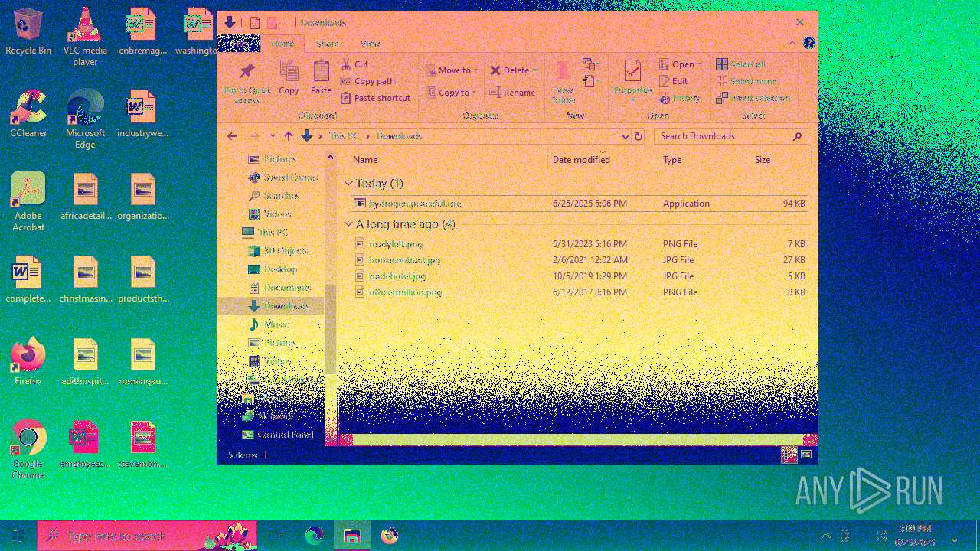This screenshot has height=551, width=980.
Task: Collapse A long time ago group
Action: click(348, 224)
